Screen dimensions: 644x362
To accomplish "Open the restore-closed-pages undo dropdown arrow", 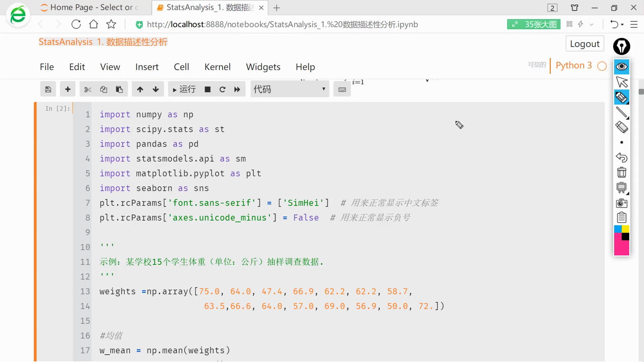I will (622, 24).
